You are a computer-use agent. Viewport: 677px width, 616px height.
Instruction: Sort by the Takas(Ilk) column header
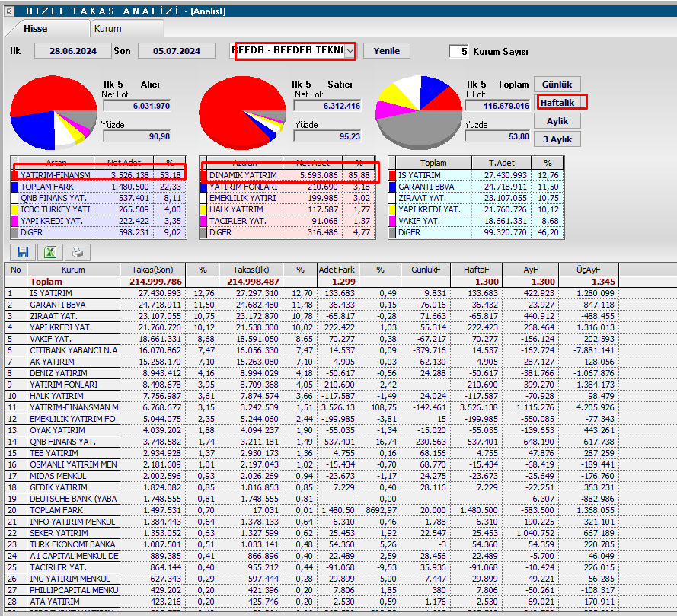coord(251,270)
